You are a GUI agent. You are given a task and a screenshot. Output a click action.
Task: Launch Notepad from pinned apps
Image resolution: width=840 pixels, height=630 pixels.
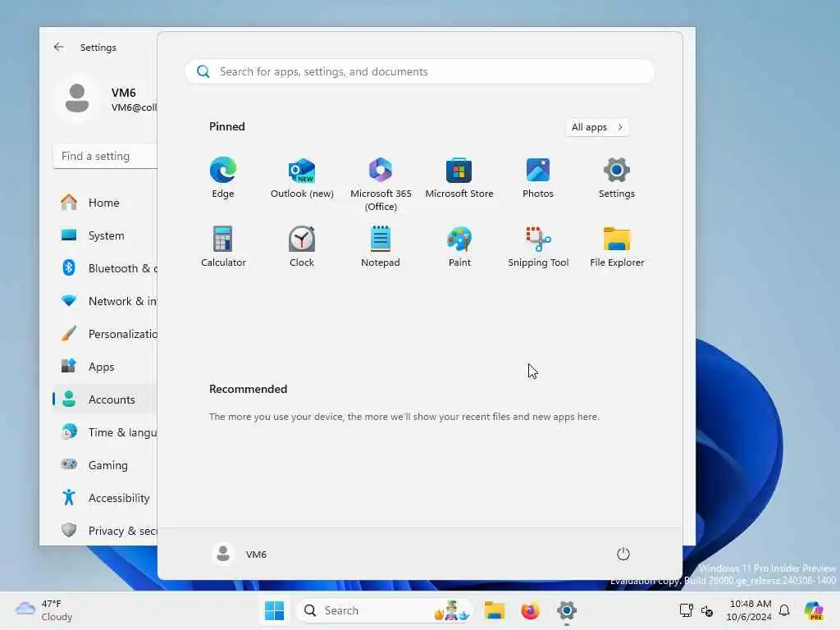(381, 246)
